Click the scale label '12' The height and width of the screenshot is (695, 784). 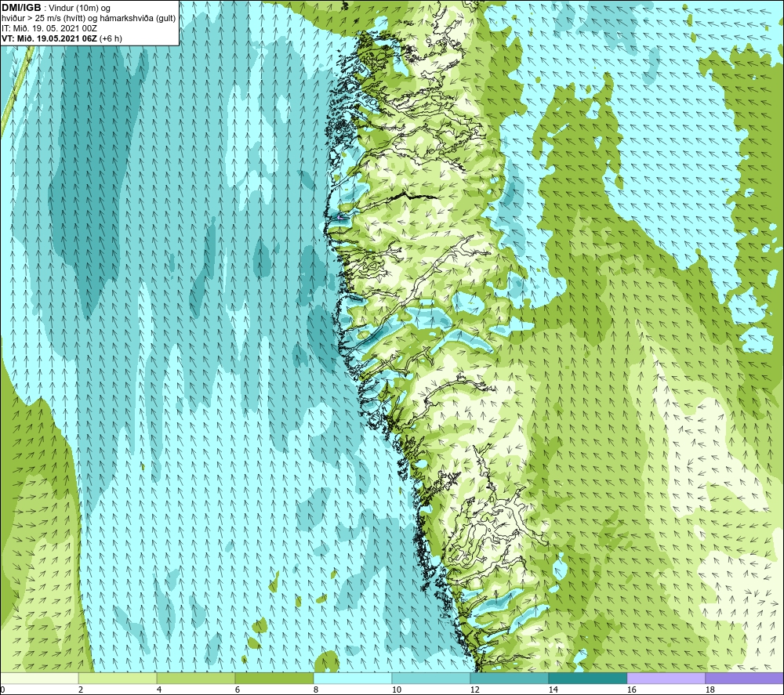tap(474, 690)
